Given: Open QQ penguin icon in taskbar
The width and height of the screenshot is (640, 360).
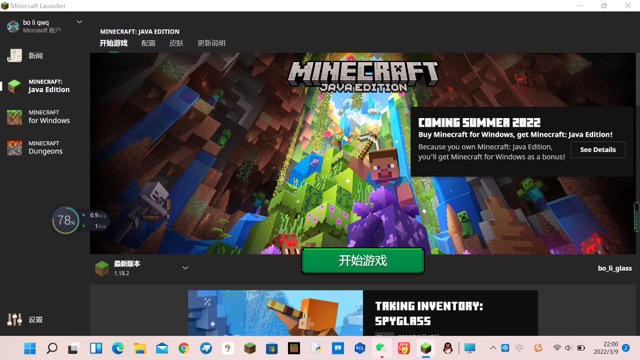Looking at the screenshot, I should pyautogui.click(x=448, y=348).
